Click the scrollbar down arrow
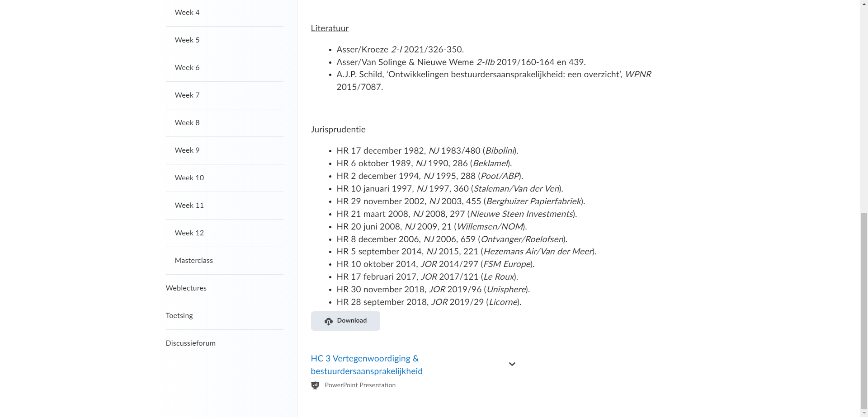 point(864,413)
